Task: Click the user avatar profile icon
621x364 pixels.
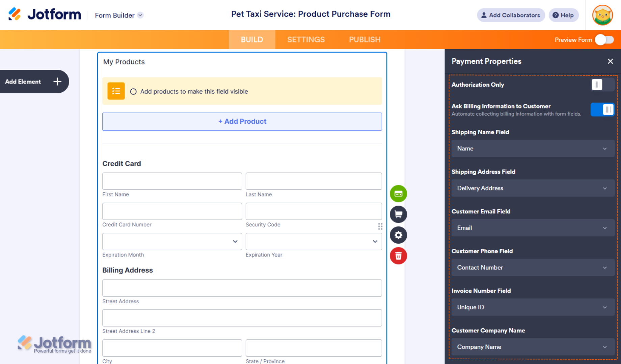Action: coord(602,15)
